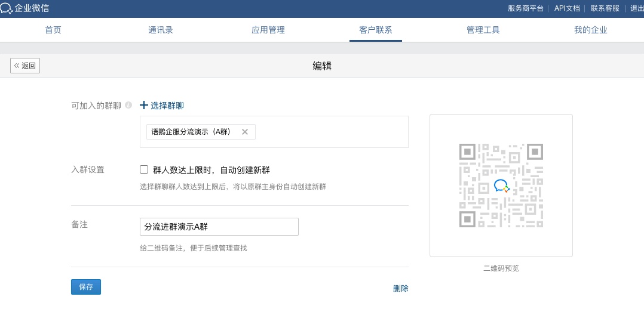Open the 服务商平台 link
Viewport: 644px width, 309px height.
pos(526,8)
